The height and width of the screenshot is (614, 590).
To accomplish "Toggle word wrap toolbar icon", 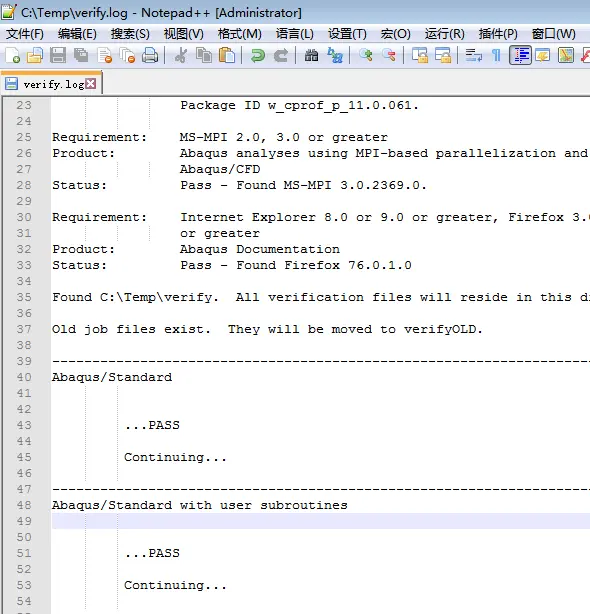I will click(x=474, y=56).
